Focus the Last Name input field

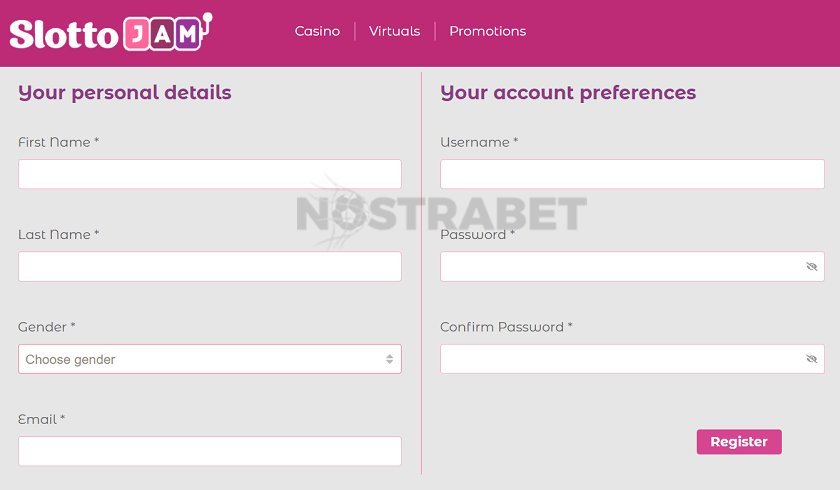pos(209,267)
